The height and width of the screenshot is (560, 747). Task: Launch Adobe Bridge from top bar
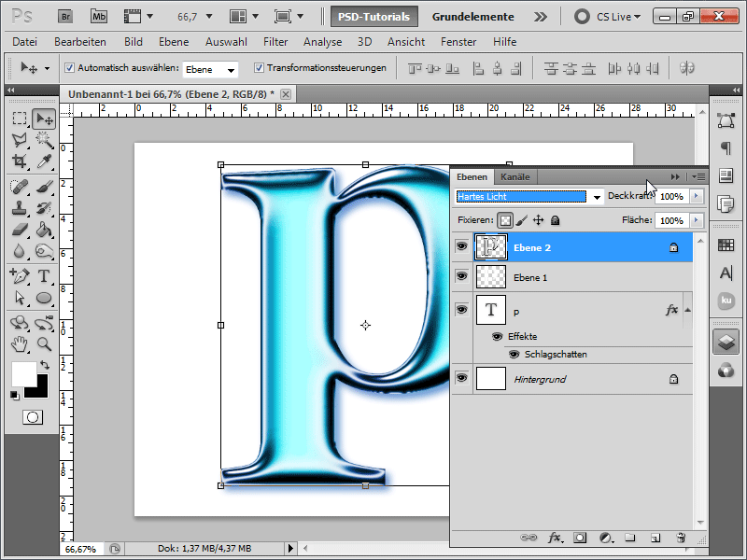[x=65, y=17]
